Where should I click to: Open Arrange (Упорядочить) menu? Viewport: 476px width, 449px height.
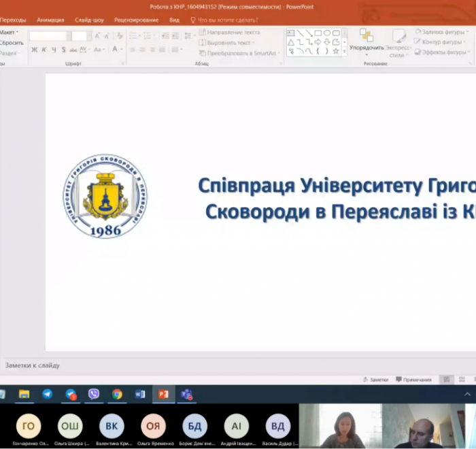367,43
